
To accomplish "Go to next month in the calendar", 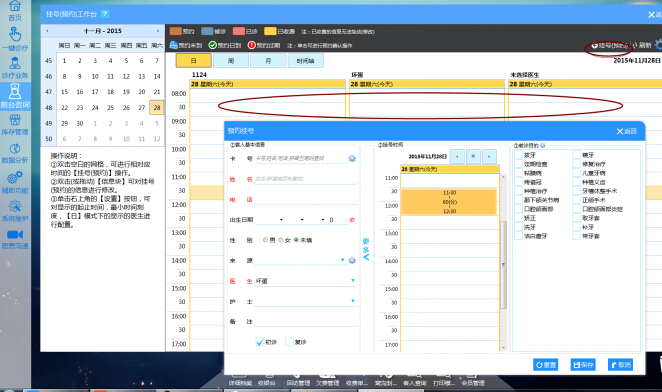I will click(x=158, y=31).
